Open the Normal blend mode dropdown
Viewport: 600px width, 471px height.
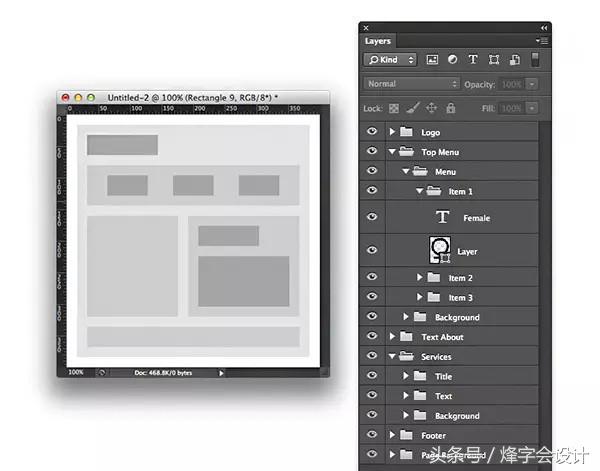coord(411,84)
